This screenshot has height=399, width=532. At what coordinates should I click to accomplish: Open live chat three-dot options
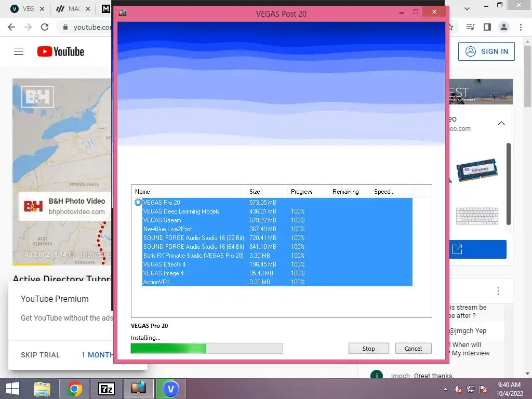498,291
